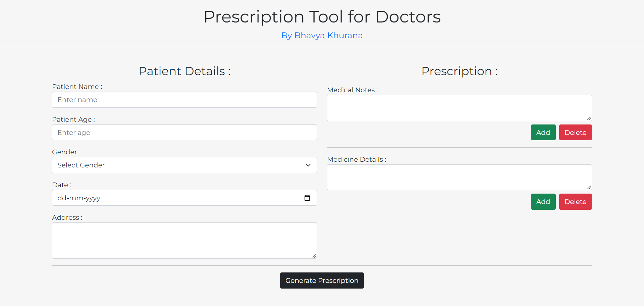Click the Generate Prescription button
The height and width of the screenshot is (306, 644).
coord(322,280)
